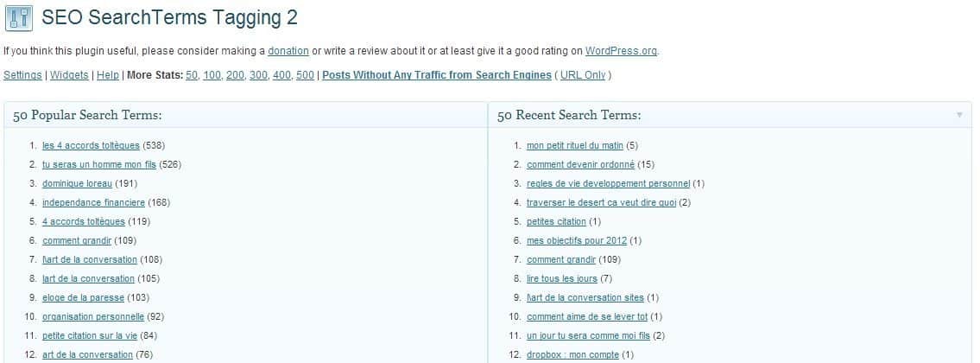Open popular term 'lart de la conversation' (105)
The height and width of the screenshot is (363, 980).
tap(88, 278)
